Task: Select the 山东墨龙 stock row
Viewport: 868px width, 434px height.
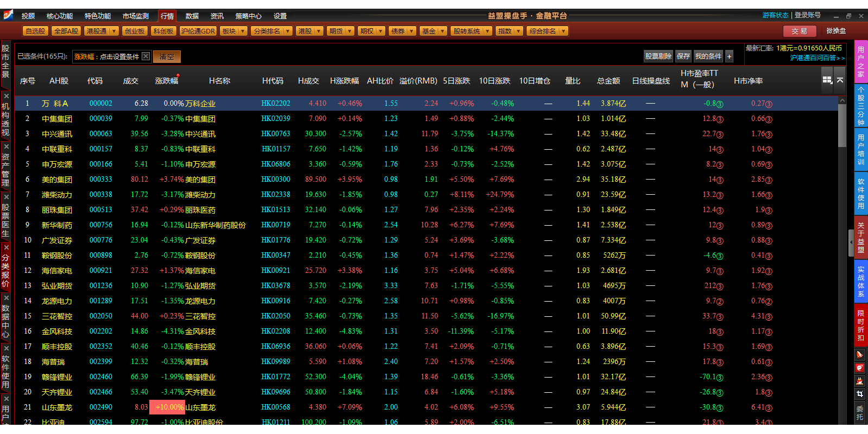Action: [57, 407]
